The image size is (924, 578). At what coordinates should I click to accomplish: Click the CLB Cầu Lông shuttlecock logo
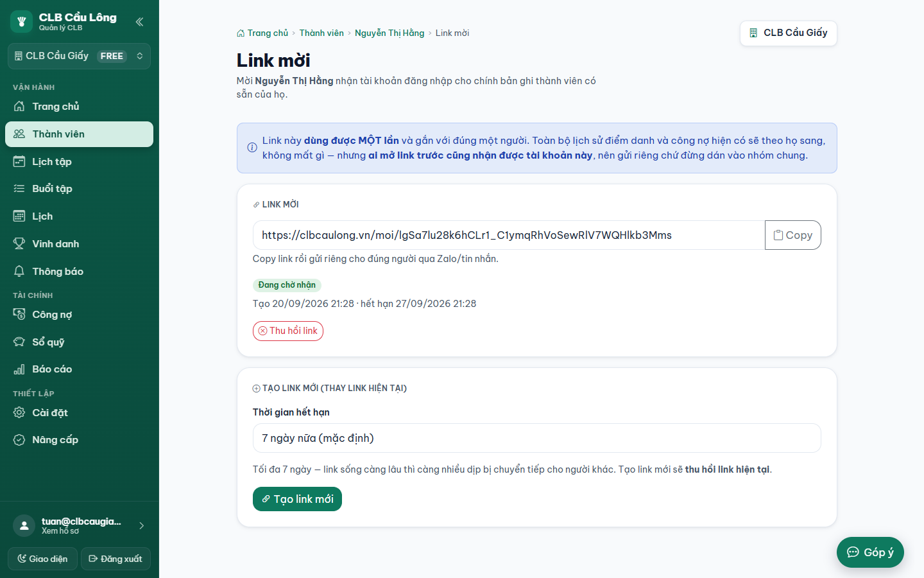[x=21, y=21]
